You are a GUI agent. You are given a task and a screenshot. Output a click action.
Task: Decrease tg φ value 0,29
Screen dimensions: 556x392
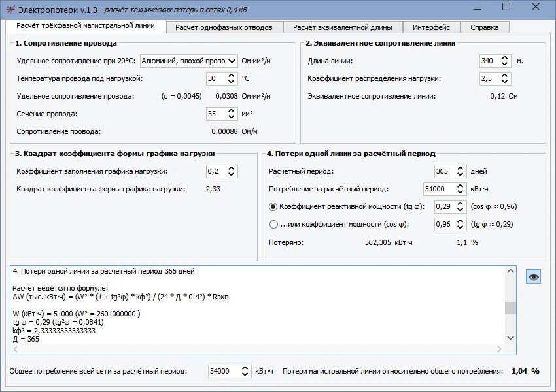coord(460,210)
